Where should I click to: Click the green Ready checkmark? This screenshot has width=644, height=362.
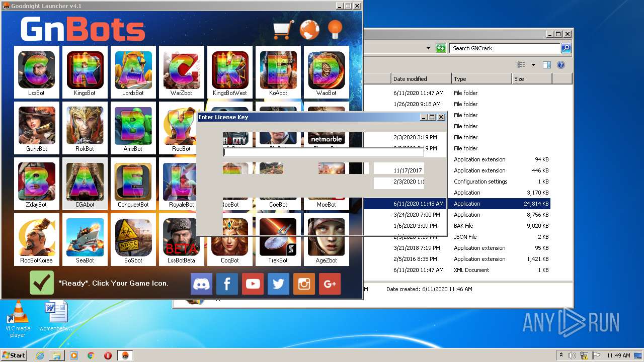(x=42, y=283)
